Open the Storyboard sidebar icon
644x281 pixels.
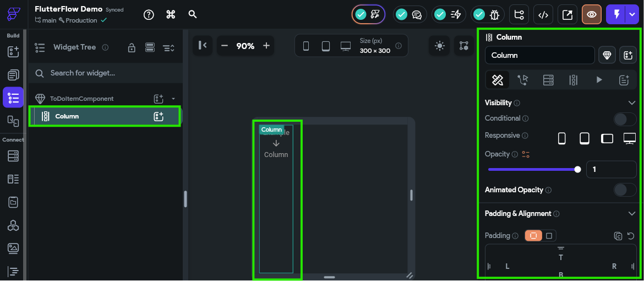pyautogui.click(x=13, y=121)
